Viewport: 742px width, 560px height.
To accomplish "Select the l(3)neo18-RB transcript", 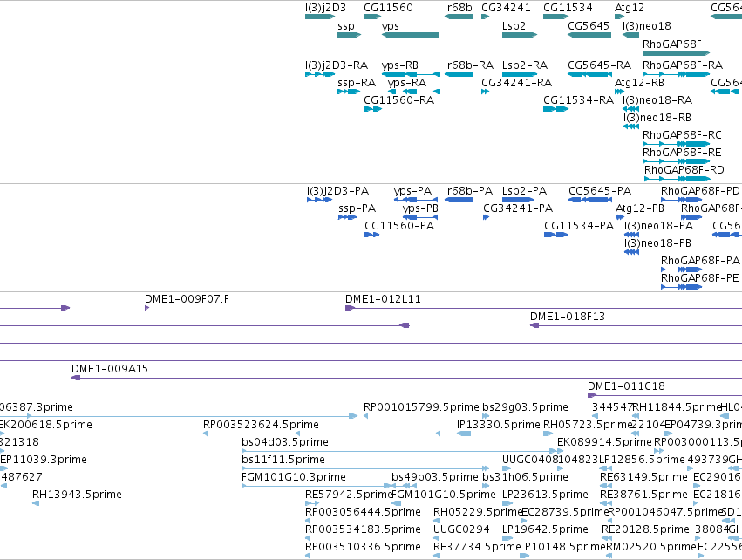I will pos(630,126).
